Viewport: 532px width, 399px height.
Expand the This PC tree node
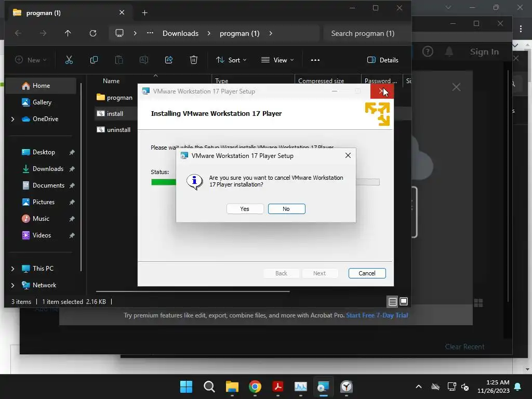click(12, 269)
